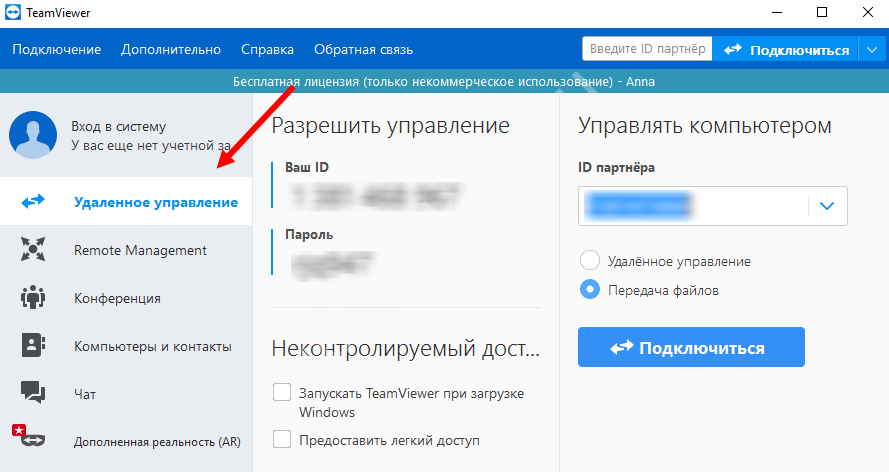Click У вас еще нет учетной text
This screenshot has height=472, width=889.
[151, 146]
